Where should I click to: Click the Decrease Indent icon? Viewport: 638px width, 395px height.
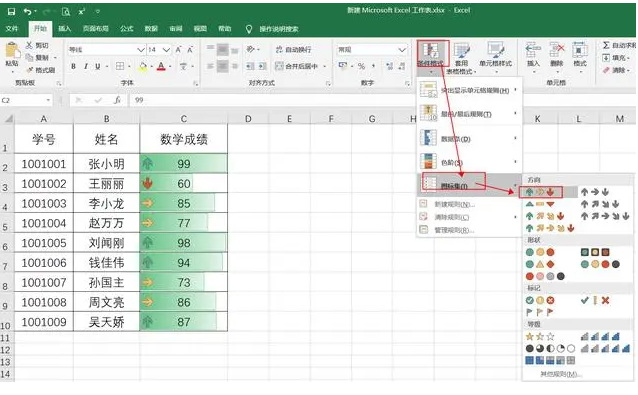coord(250,66)
